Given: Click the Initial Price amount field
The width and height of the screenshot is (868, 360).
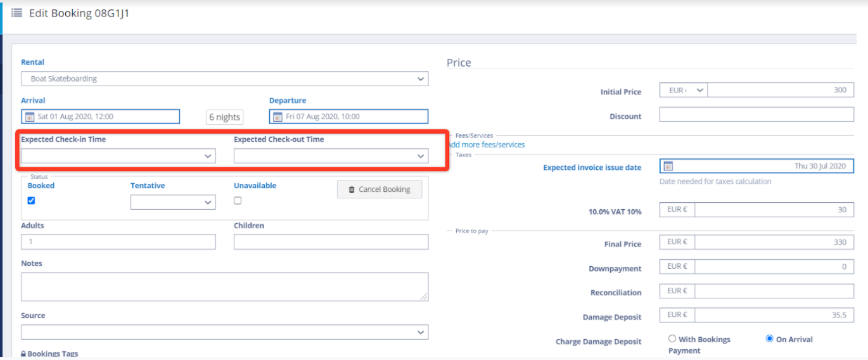Looking at the screenshot, I should 781,91.
